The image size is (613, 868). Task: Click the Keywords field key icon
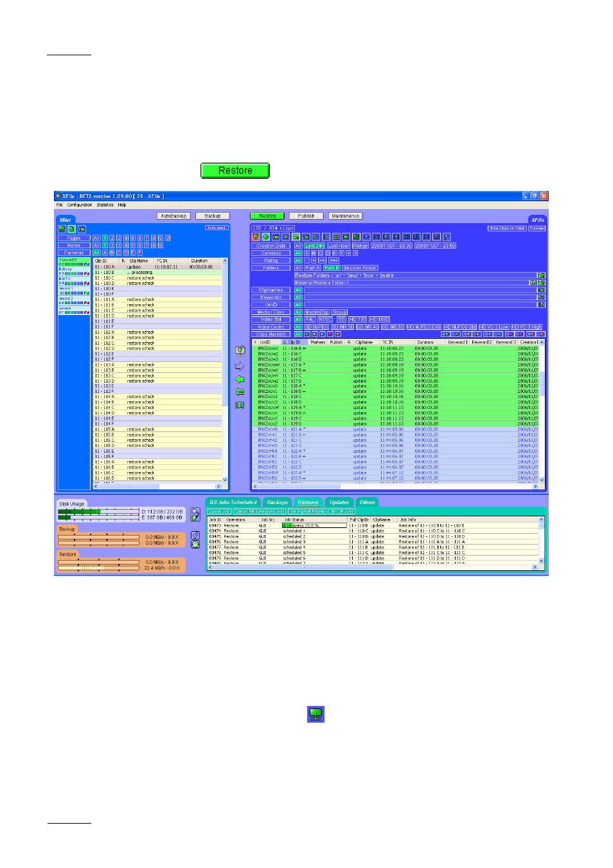(x=542, y=297)
